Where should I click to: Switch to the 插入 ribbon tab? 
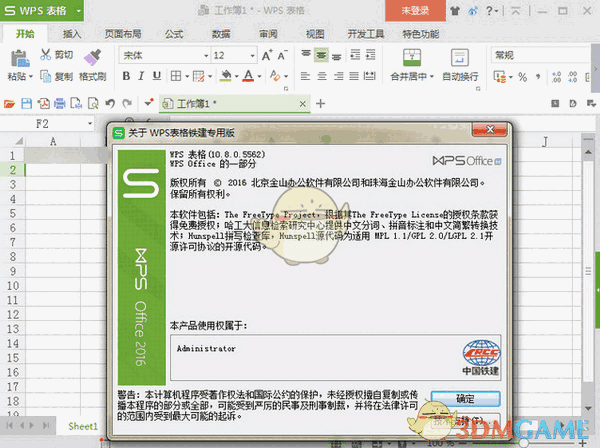(72, 34)
